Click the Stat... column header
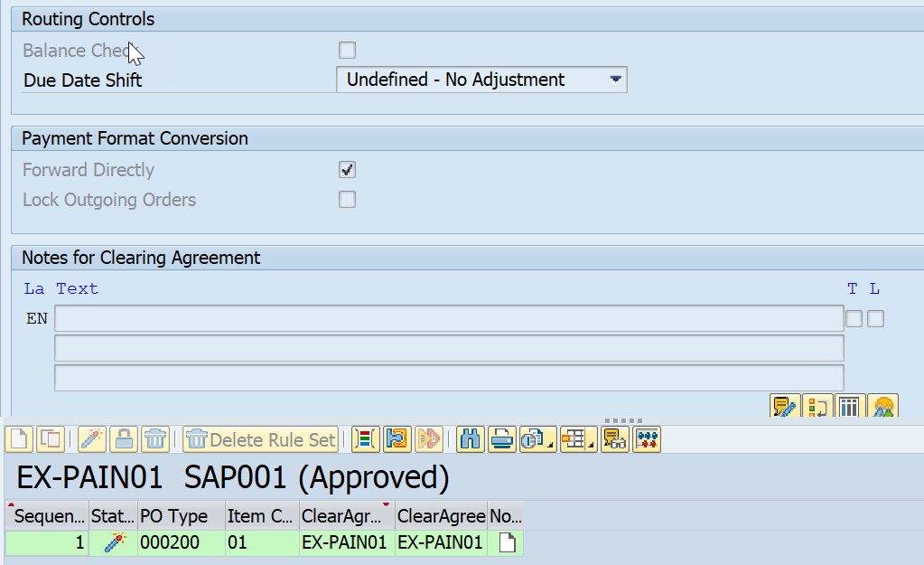The height and width of the screenshot is (565, 924). (113, 516)
